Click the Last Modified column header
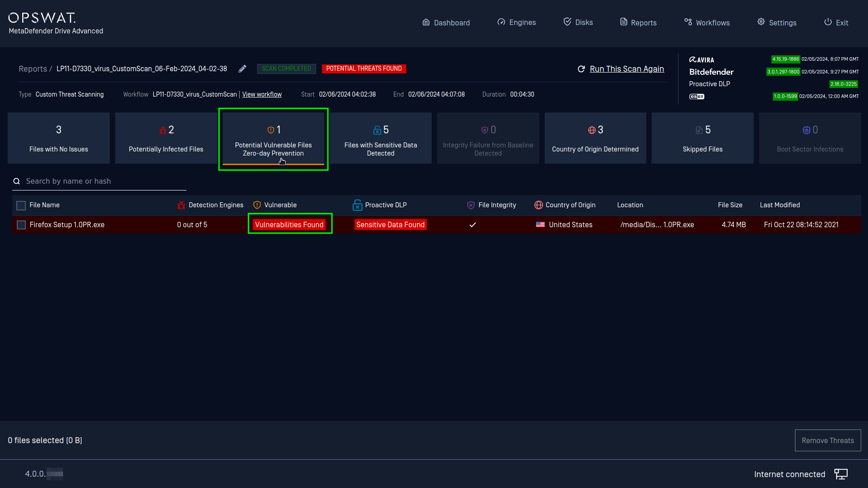This screenshot has height=488, width=868. click(x=780, y=205)
